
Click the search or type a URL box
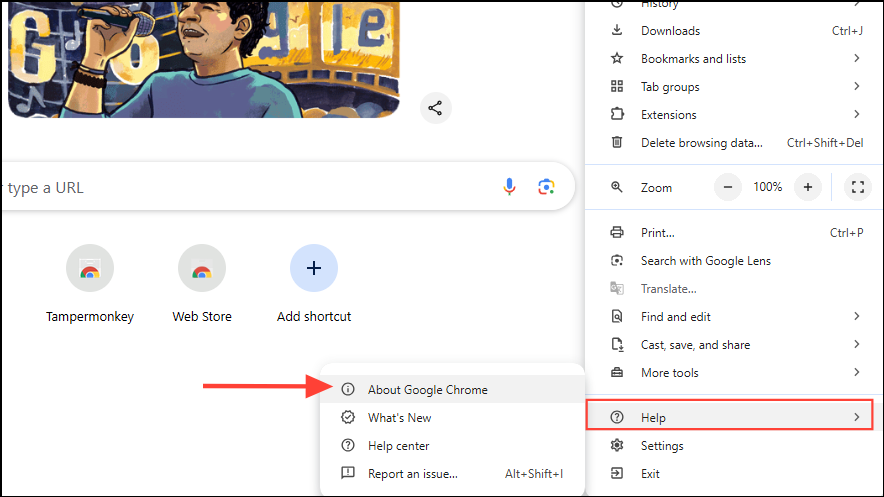[288, 187]
